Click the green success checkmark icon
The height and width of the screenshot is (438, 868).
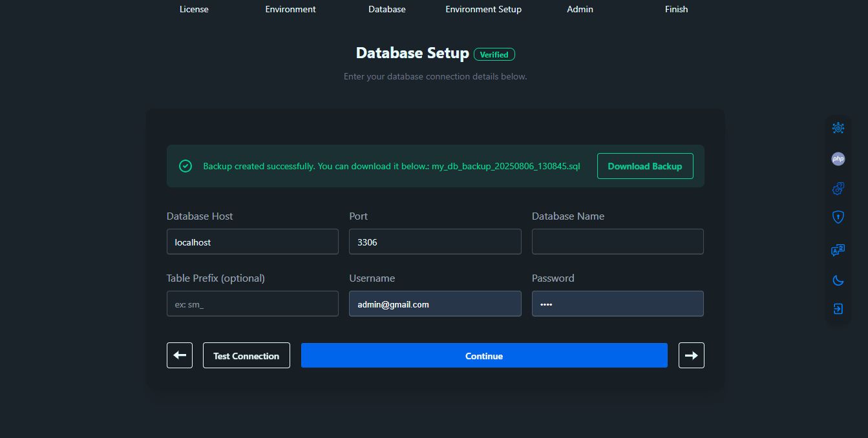[185, 166]
